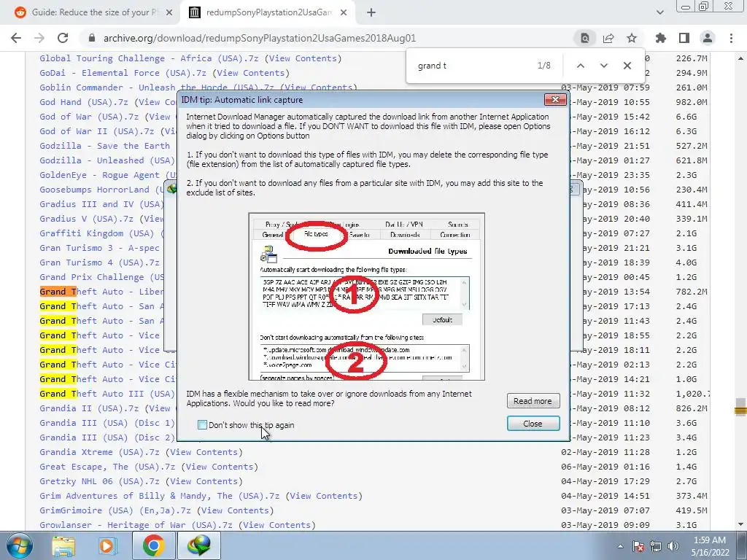Screen dimensions: 747x560
Task: Click the site lock icon in address bar
Action: tap(92, 38)
